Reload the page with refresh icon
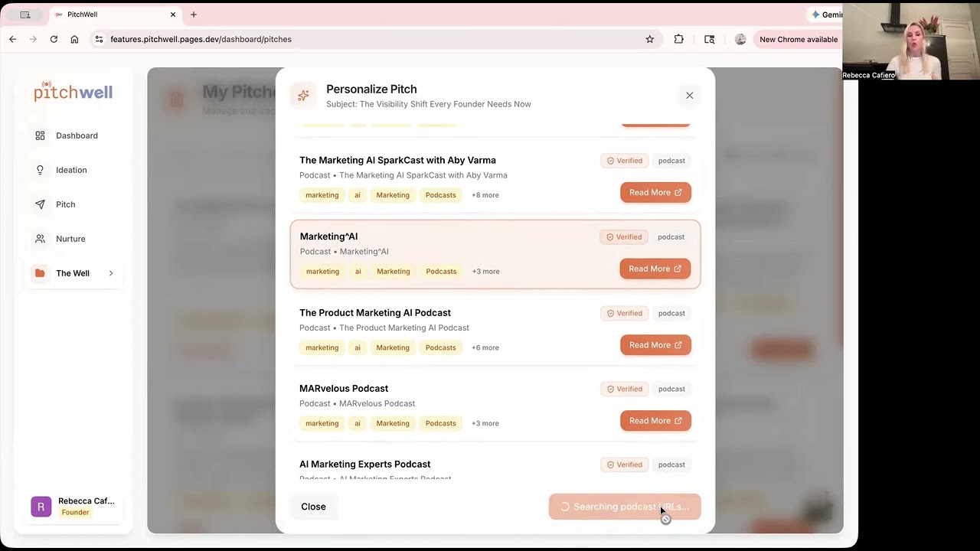980x551 pixels. click(54, 39)
